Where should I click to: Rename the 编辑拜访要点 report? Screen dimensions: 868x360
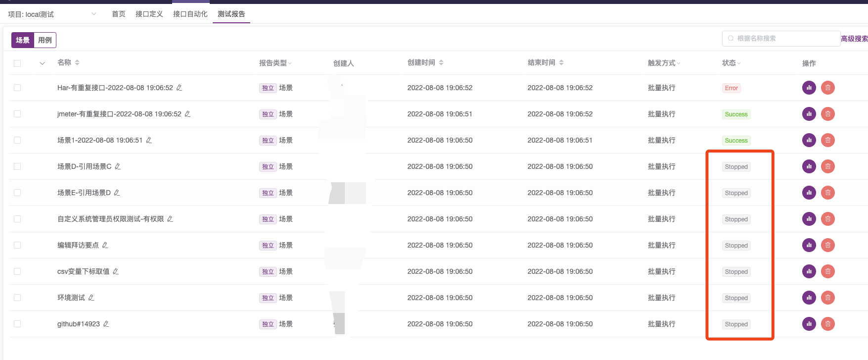[105, 245]
